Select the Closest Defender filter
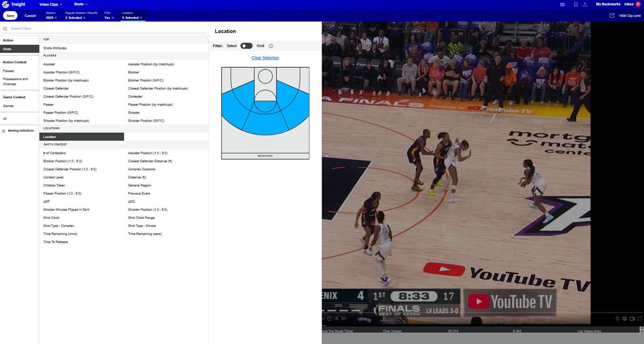 (56, 88)
